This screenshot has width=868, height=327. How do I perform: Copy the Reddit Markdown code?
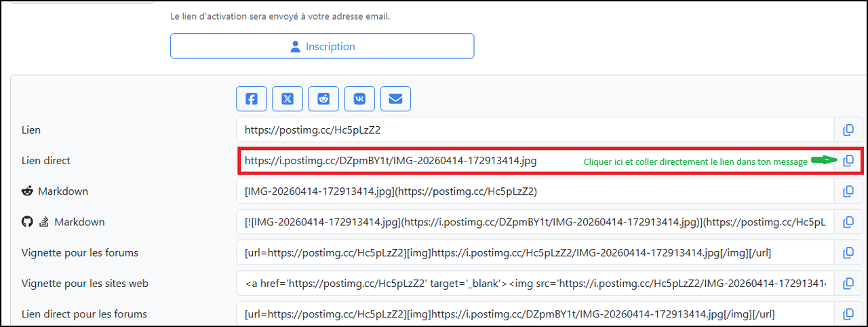(848, 191)
